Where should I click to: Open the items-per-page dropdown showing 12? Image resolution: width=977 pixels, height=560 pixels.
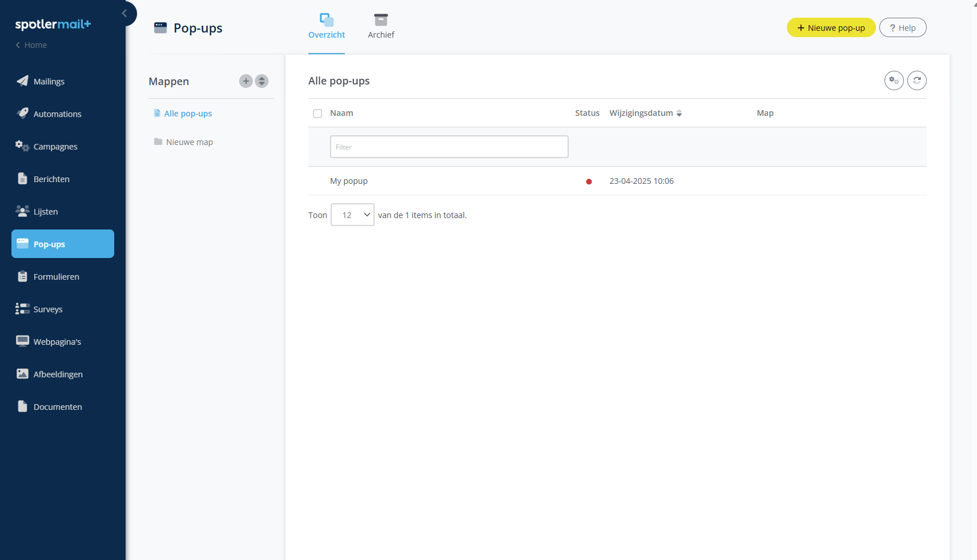(x=352, y=215)
